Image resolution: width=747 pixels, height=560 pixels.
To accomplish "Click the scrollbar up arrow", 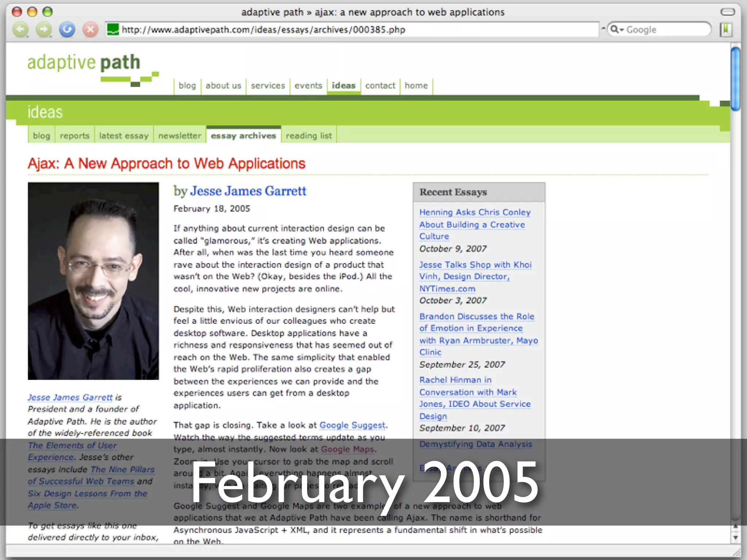I will coord(735,526).
